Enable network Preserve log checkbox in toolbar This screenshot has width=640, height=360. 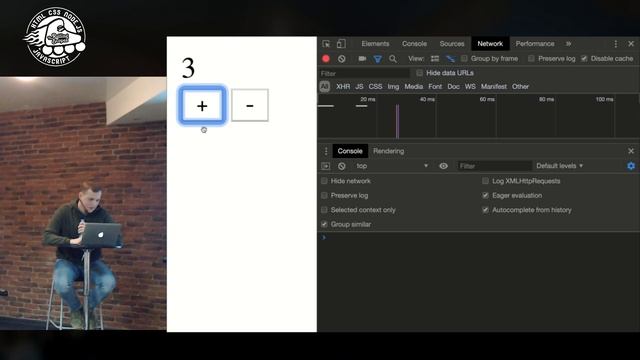pyautogui.click(x=531, y=59)
